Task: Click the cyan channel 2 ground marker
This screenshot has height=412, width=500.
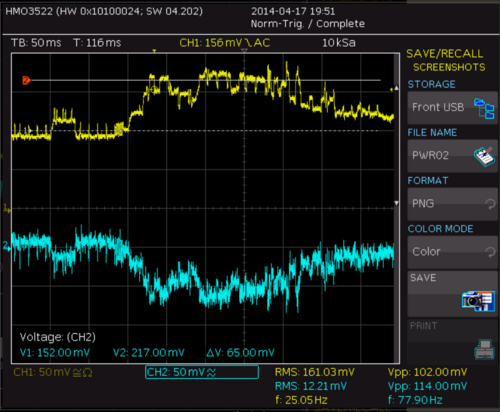Action: [x=7, y=246]
